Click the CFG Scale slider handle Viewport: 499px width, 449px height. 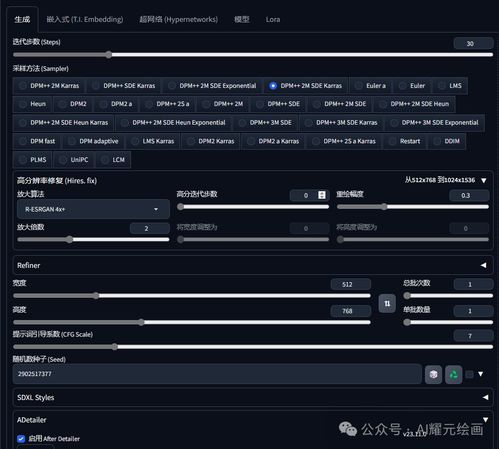(x=114, y=347)
